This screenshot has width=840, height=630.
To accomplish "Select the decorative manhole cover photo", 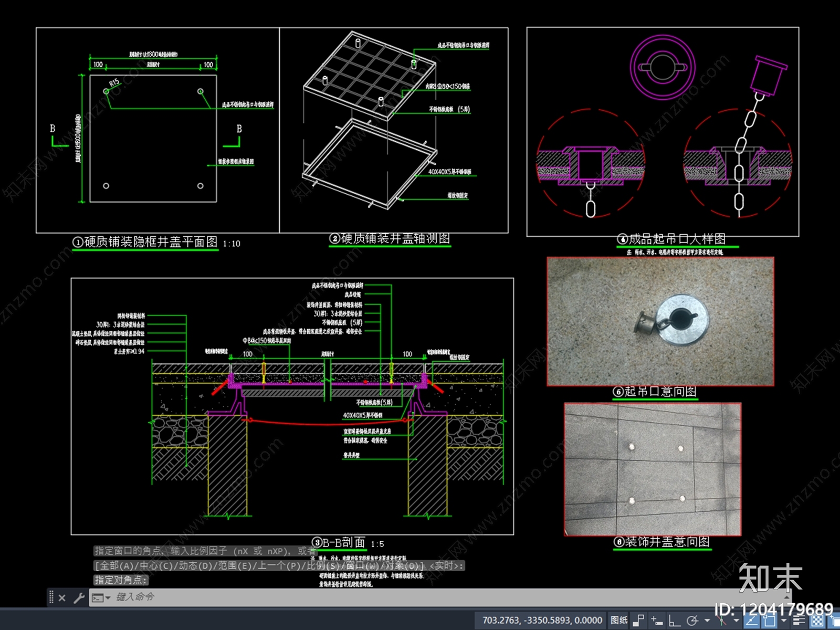I will tap(653, 469).
